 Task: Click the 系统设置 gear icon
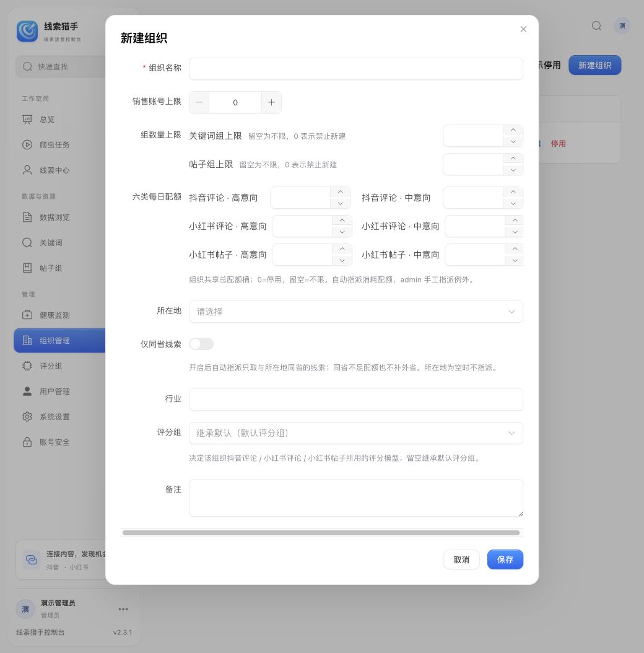pyautogui.click(x=27, y=417)
